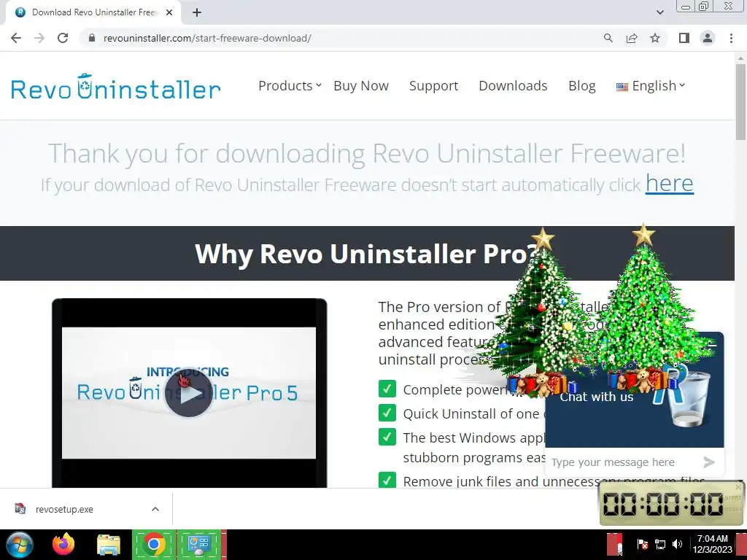Minimize the Chat with us widget
This screenshot has width=747, height=560.
712,344
